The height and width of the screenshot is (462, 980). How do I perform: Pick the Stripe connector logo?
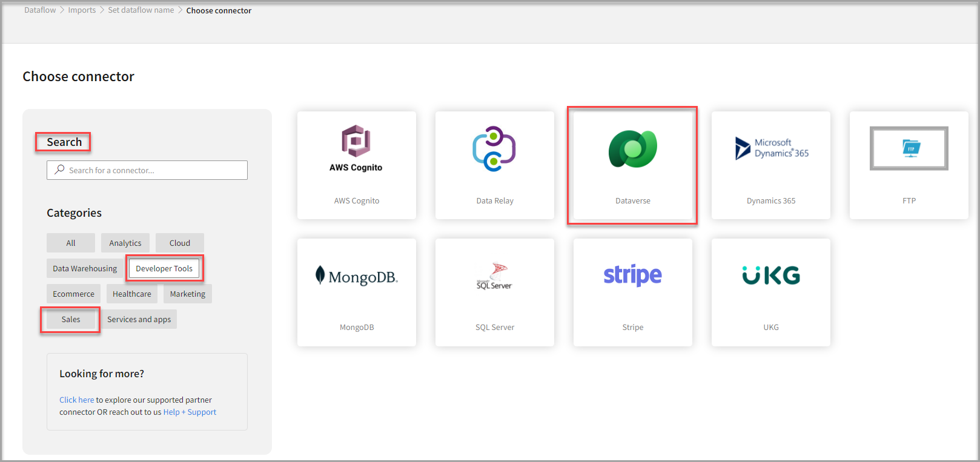click(632, 276)
